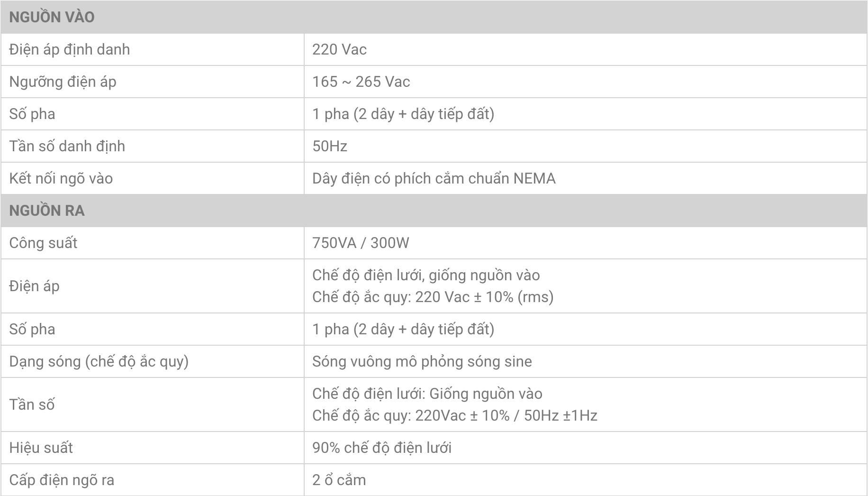Select the Dạng sóng (chế độ ắc quy) label
This screenshot has width=868, height=496.
99,361
